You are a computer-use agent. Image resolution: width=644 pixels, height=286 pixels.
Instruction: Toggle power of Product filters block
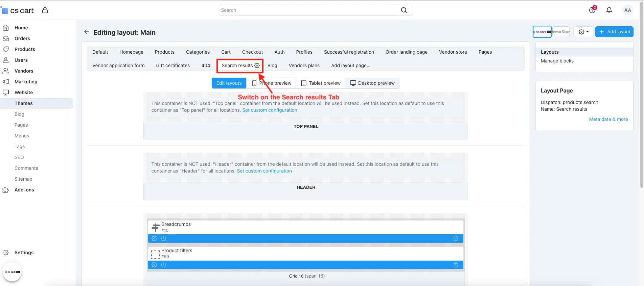coord(164,265)
